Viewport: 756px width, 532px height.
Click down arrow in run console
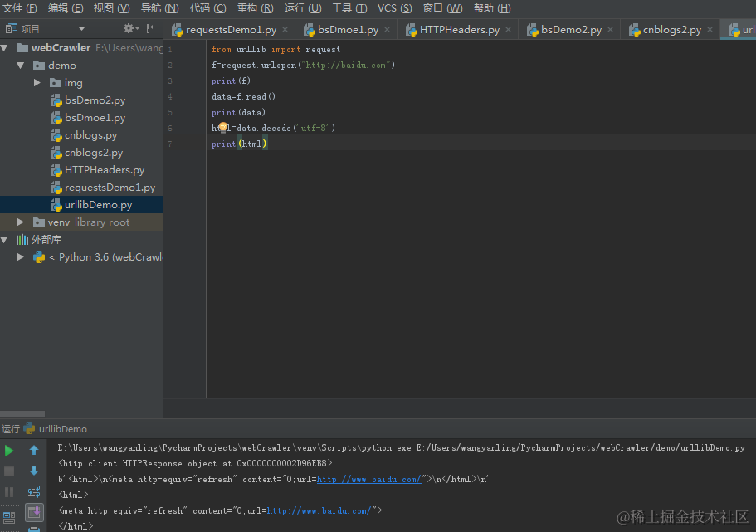34,471
